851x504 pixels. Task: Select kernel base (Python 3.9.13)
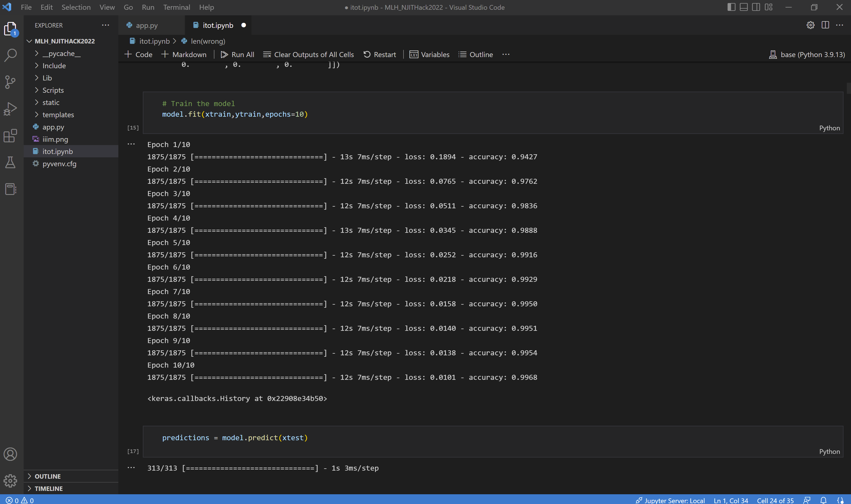coord(807,54)
